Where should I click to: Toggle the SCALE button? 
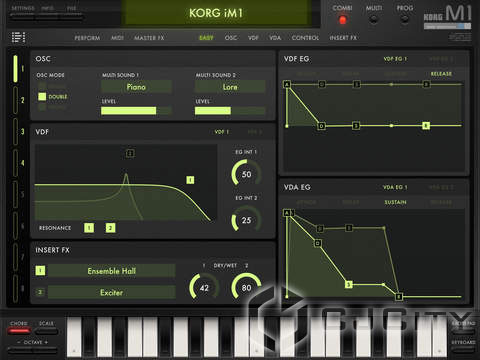click(x=46, y=331)
